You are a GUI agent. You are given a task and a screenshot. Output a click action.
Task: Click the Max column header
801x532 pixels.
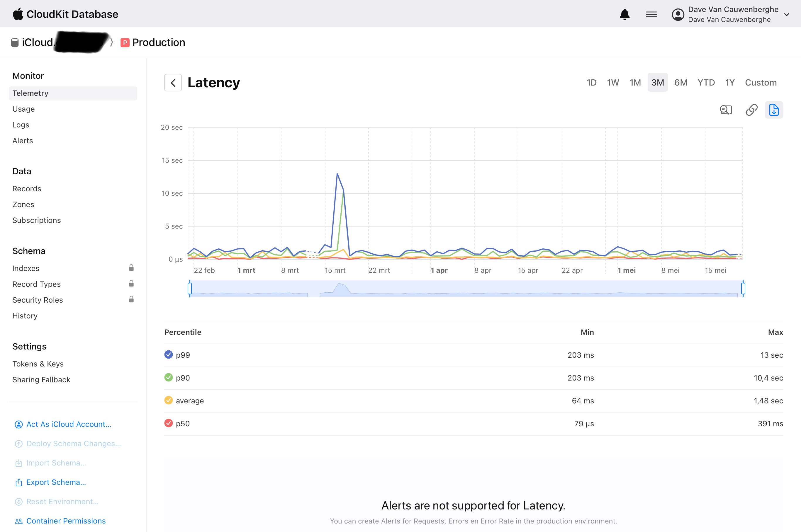coord(775,332)
